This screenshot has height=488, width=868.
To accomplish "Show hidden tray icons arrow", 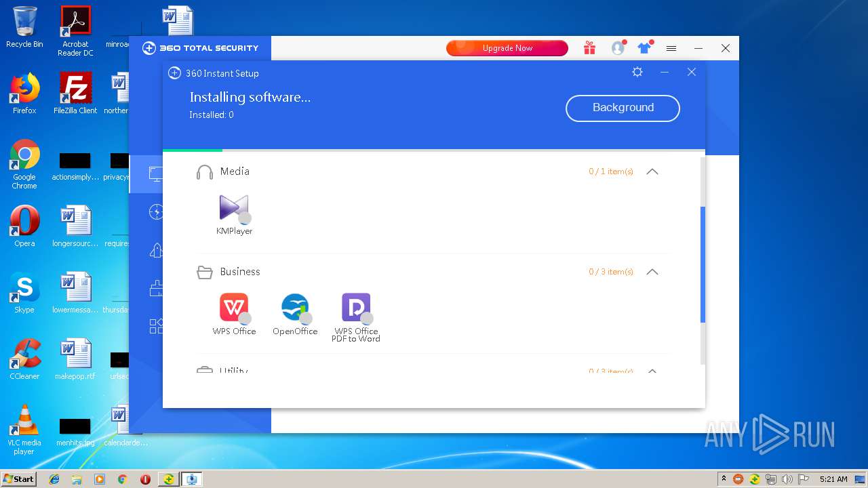I will [724, 479].
